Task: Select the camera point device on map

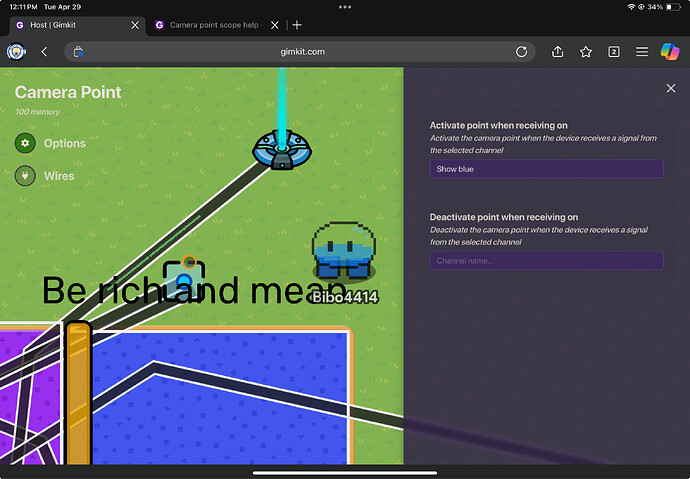Action: coord(184,277)
